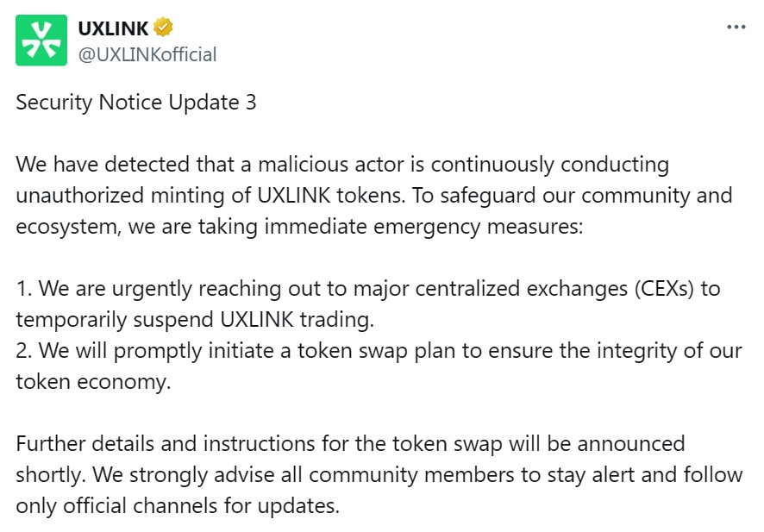Click the bold UXLINK display name
Screen dimensions: 764x532
click(113, 28)
